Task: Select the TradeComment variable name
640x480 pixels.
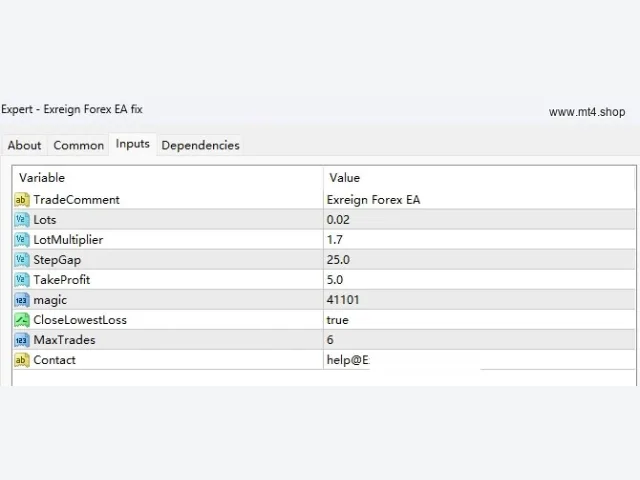Action: pyautogui.click(x=76, y=200)
